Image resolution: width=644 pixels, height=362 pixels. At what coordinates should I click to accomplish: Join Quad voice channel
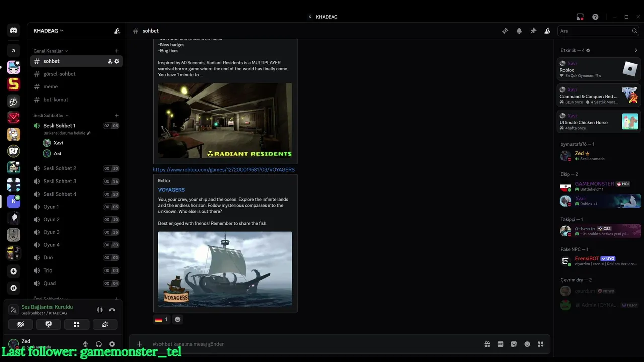pos(76,283)
